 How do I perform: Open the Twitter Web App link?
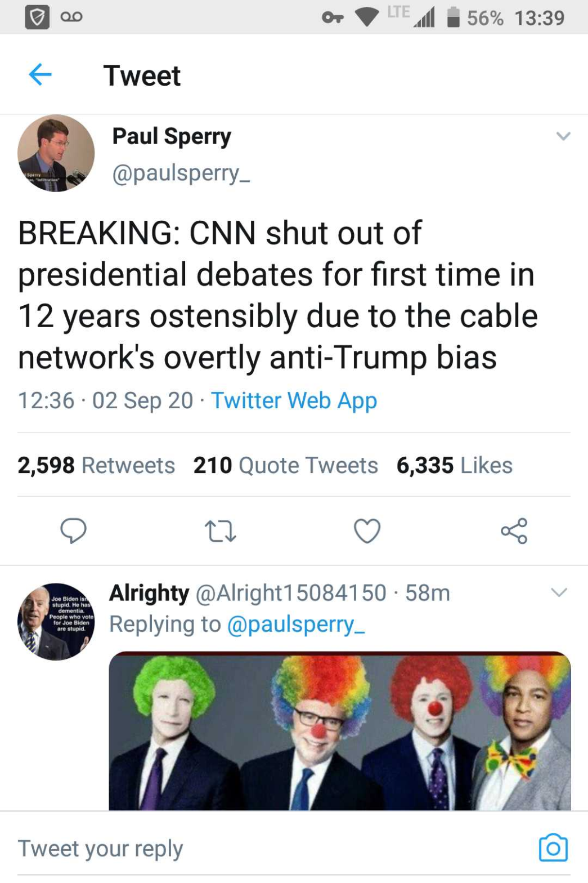pyautogui.click(x=294, y=400)
